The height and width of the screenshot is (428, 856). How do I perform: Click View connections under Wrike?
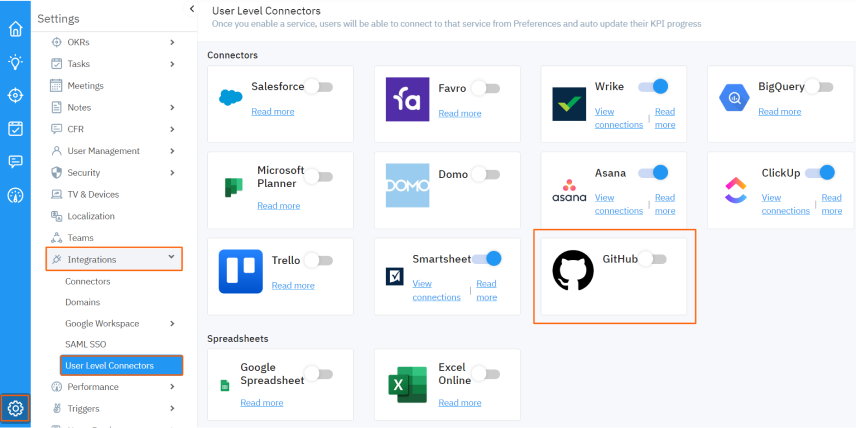tap(619, 118)
